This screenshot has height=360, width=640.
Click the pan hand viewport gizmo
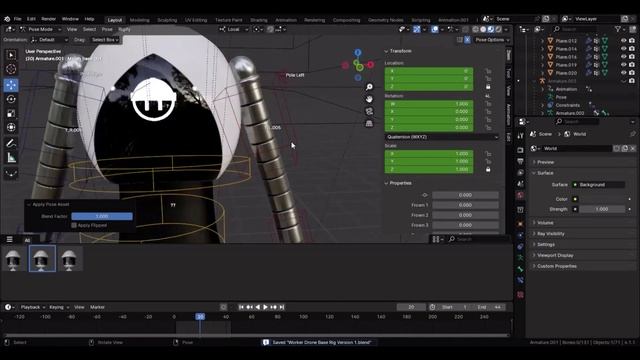369,99
